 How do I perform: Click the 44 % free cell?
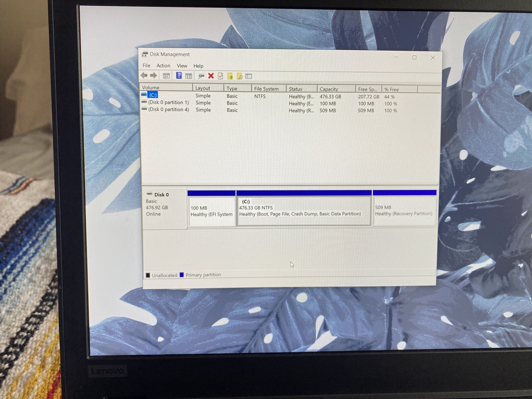tap(389, 97)
